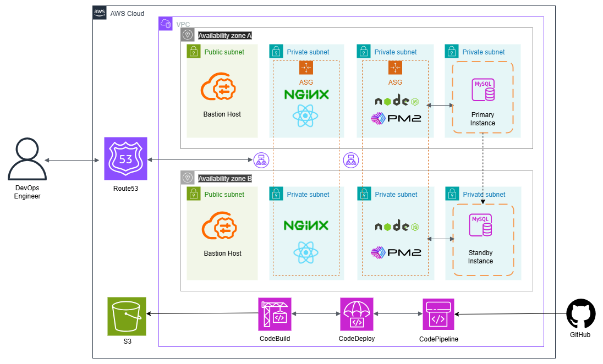Select the React icon in zone A
The height and width of the screenshot is (364, 603).
point(306,116)
